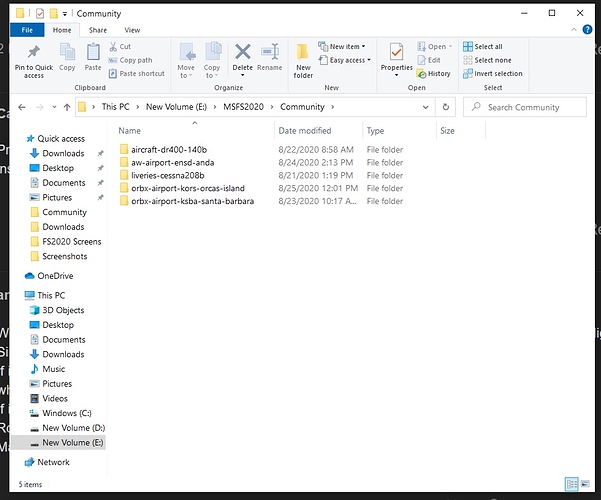The height and width of the screenshot is (500, 601).
Task: Click Open in the Open group
Action: coord(435,46)
